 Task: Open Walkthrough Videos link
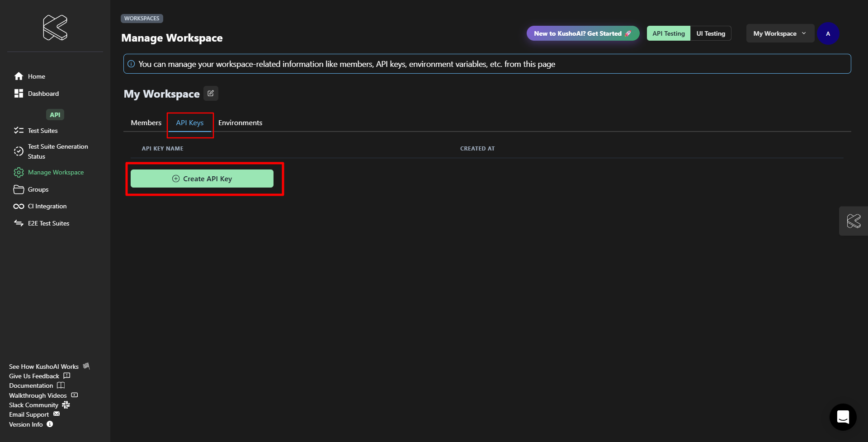tap(38, 395)
